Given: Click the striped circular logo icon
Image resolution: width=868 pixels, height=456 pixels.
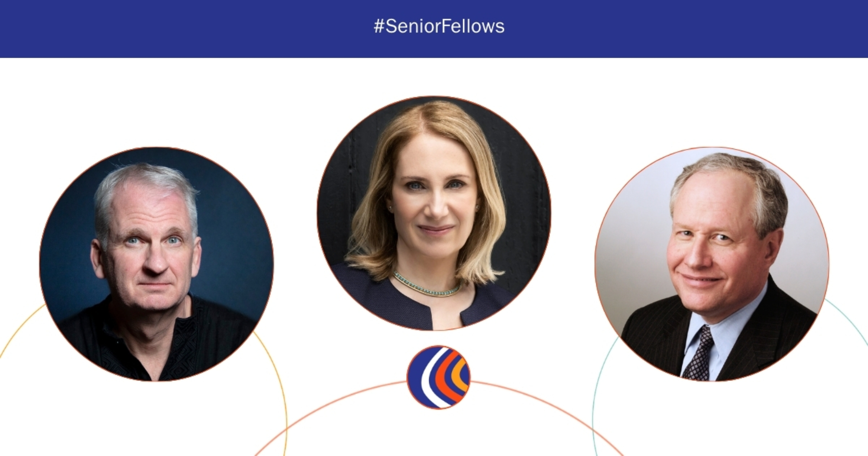Looking at the screenshot, I should [438, 377].
